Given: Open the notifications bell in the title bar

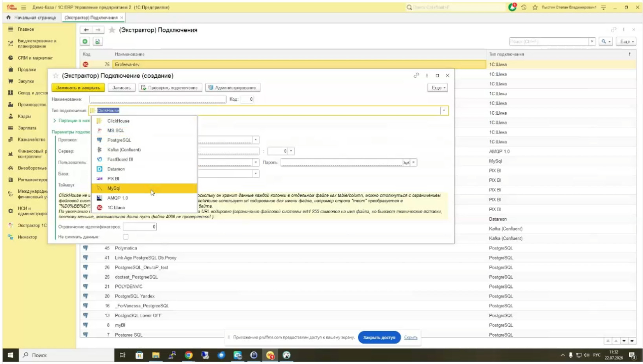Looking at the screenshot, I should tap(512, 7).
